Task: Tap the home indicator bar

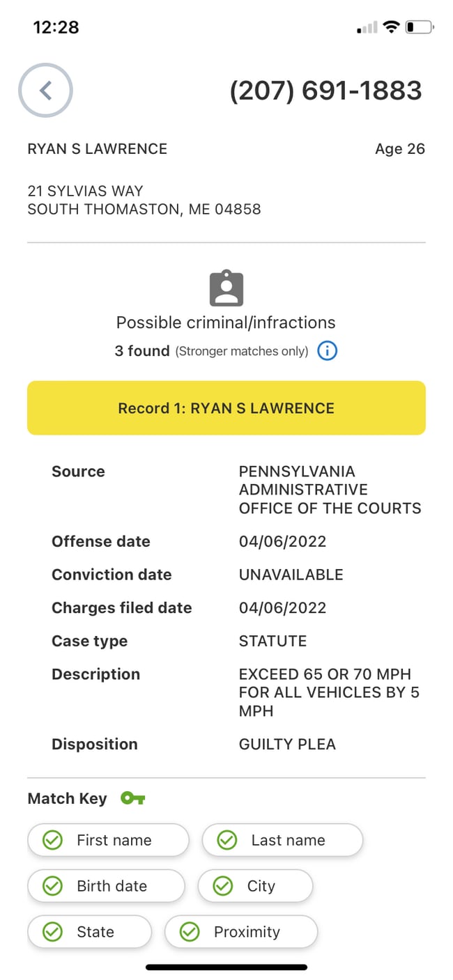Action: pyautogui.click(x=227, y=967)
